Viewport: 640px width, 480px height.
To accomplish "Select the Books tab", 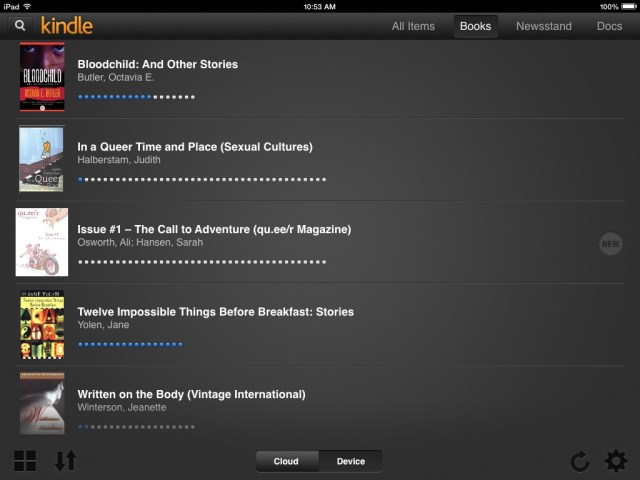I will (476, 26).
